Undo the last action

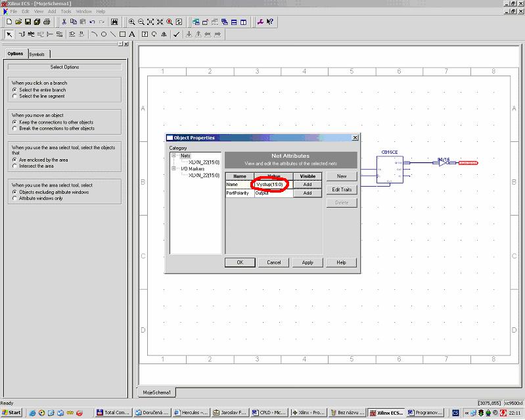(x=92, y=22)
